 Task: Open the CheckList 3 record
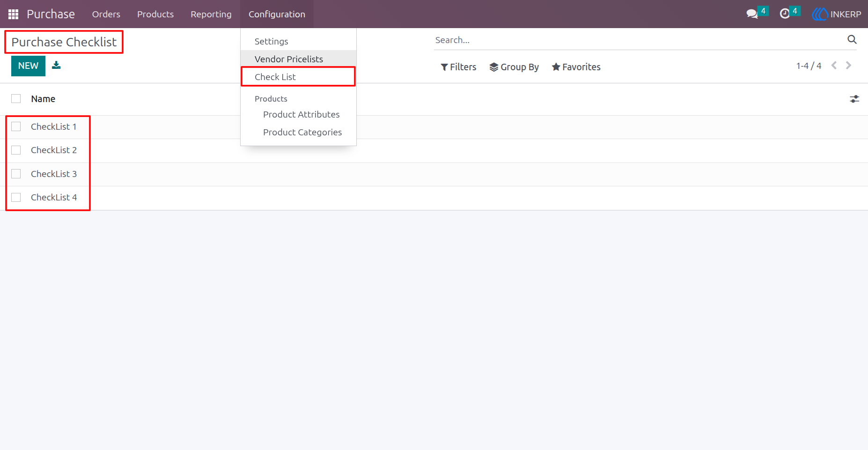tap(54, 174)
